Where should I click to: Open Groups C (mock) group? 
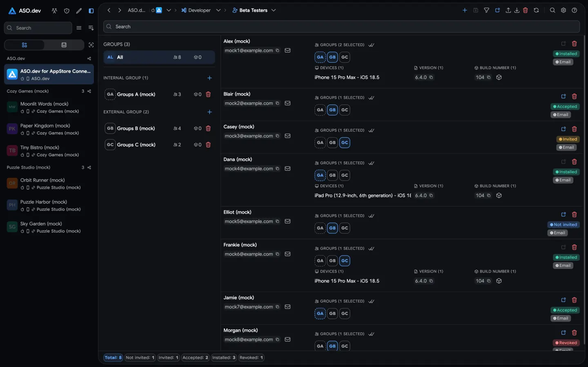click(x=159, y=145)
